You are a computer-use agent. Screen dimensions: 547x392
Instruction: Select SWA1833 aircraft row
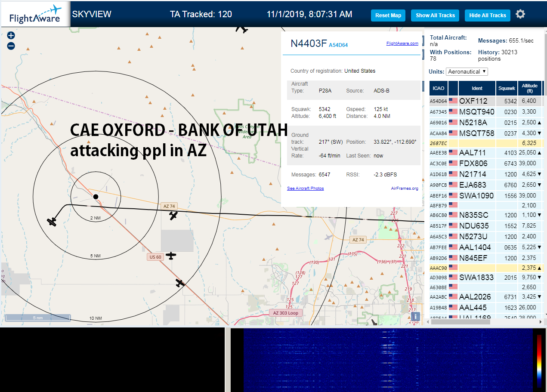(486, 278)
